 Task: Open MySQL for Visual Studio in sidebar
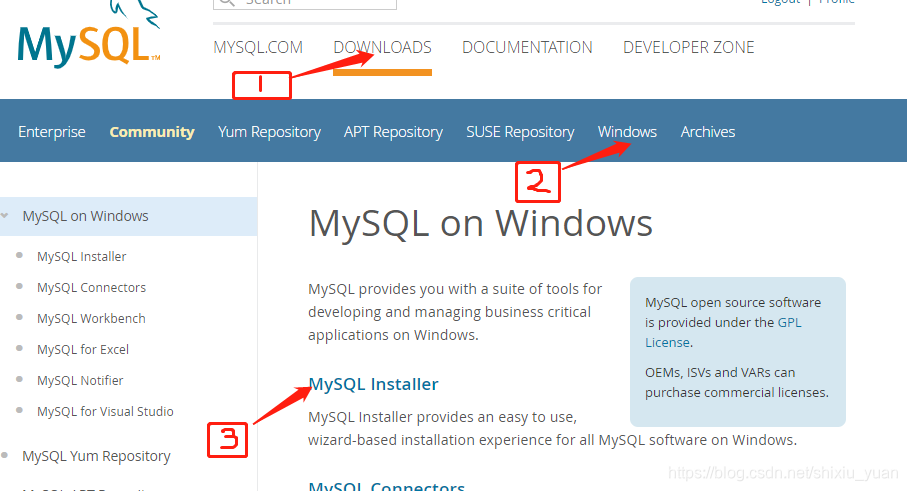pyautogui.click(x=105, y=411)
